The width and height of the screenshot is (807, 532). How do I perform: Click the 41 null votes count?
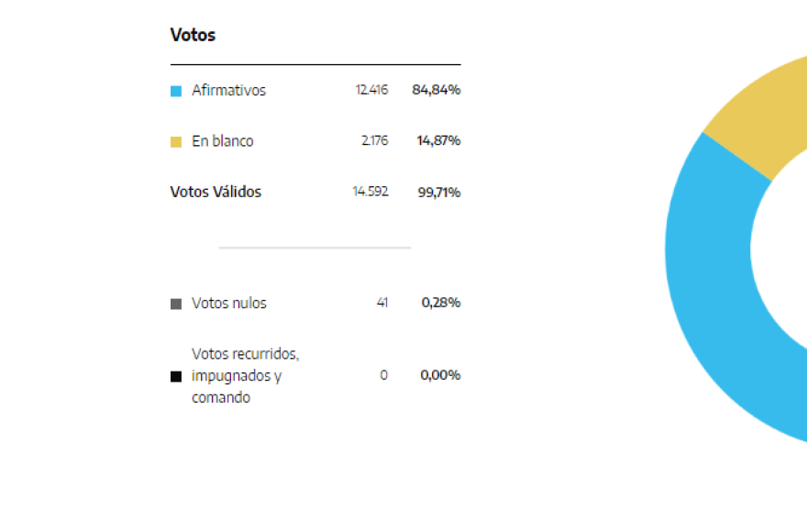[x=382, y=303]
